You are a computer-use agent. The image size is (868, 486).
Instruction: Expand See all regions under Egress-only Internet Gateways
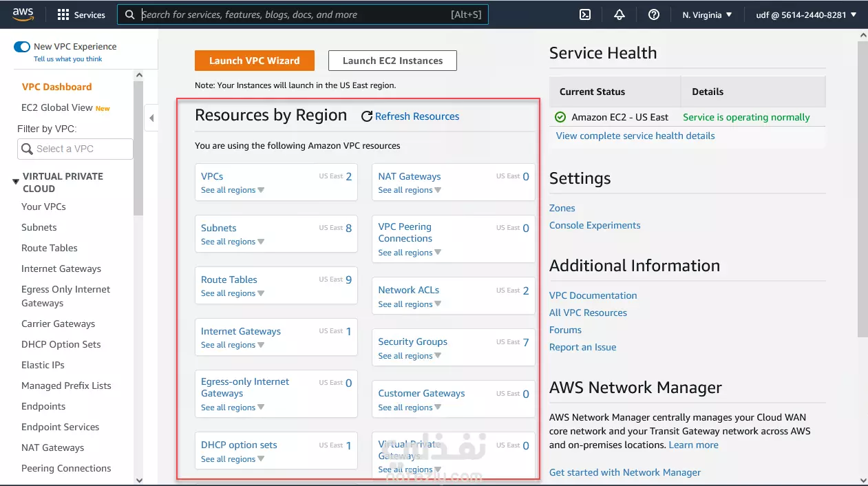(x=233, y=408)
